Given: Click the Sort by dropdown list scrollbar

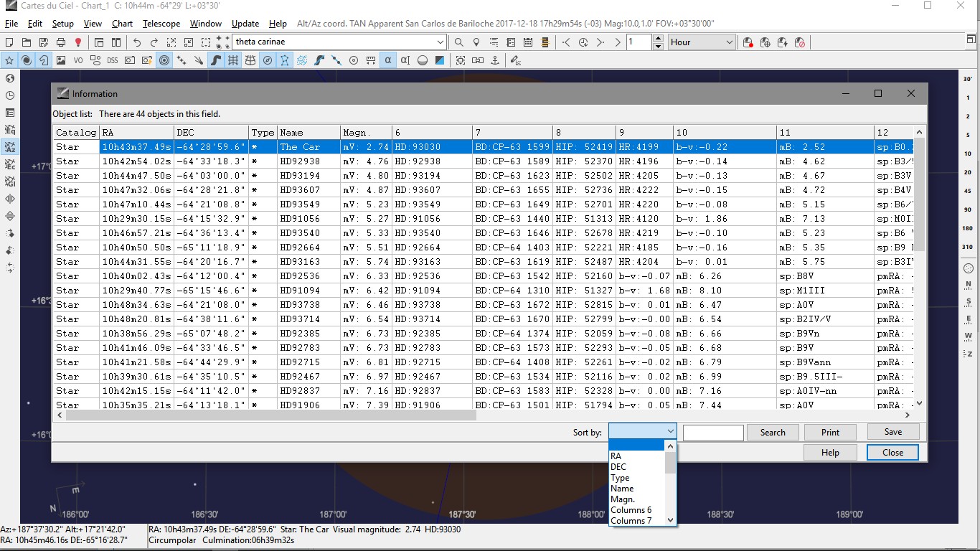Looking at the screenshot, I should pos(670,463).
